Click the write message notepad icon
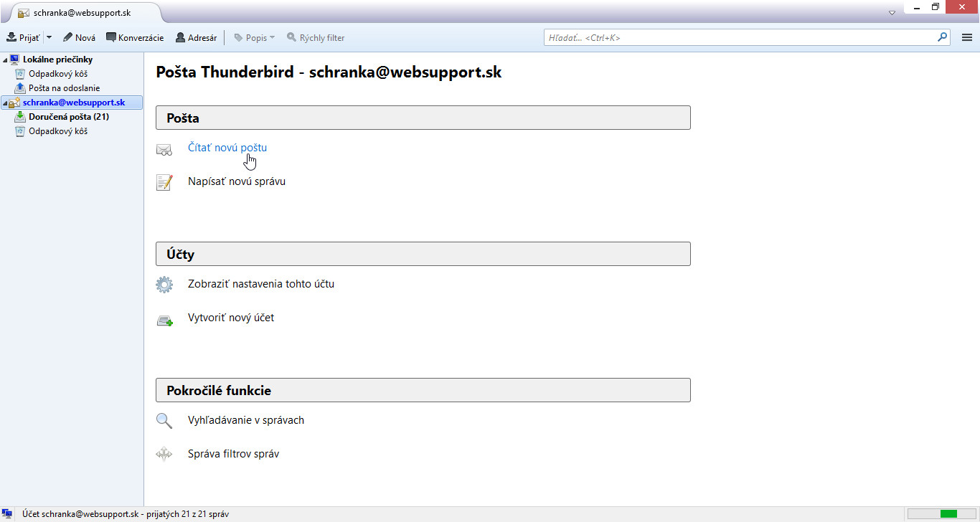 [x=164, y=182]
